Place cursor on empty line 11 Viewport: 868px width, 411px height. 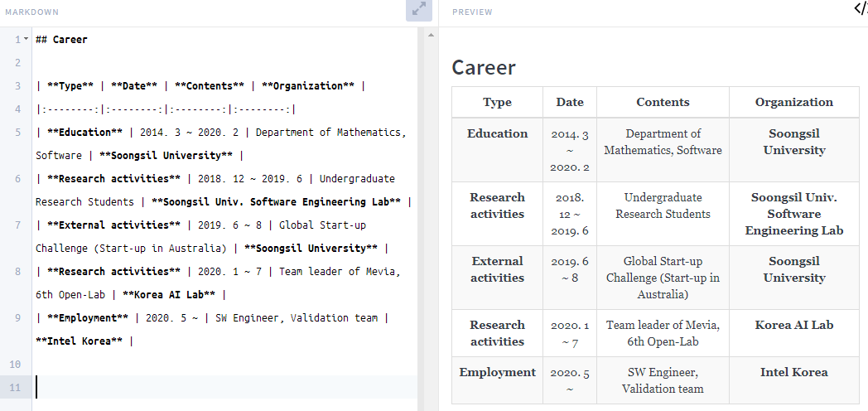(225, 387)
